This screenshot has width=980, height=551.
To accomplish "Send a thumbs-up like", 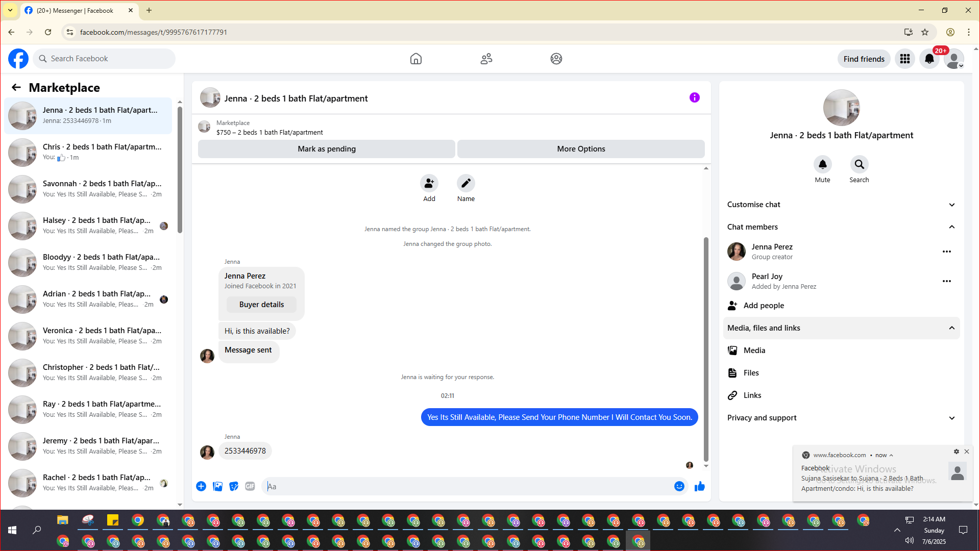I will (x=699, y=486).
